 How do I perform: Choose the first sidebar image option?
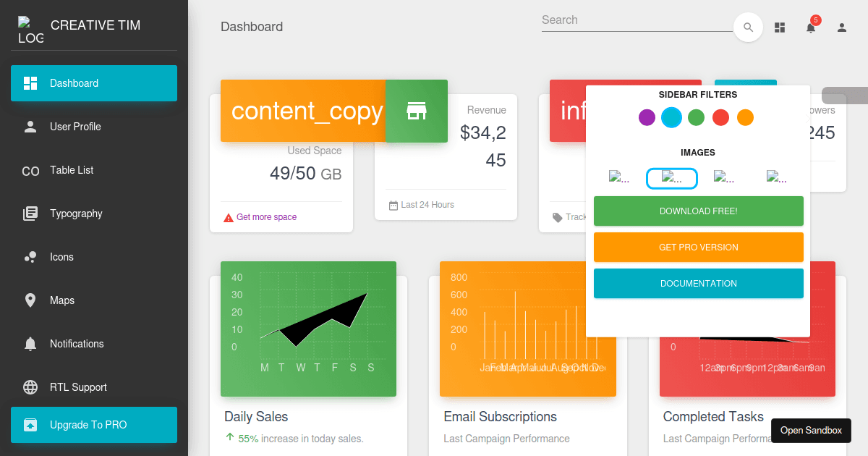click(620, 177)
